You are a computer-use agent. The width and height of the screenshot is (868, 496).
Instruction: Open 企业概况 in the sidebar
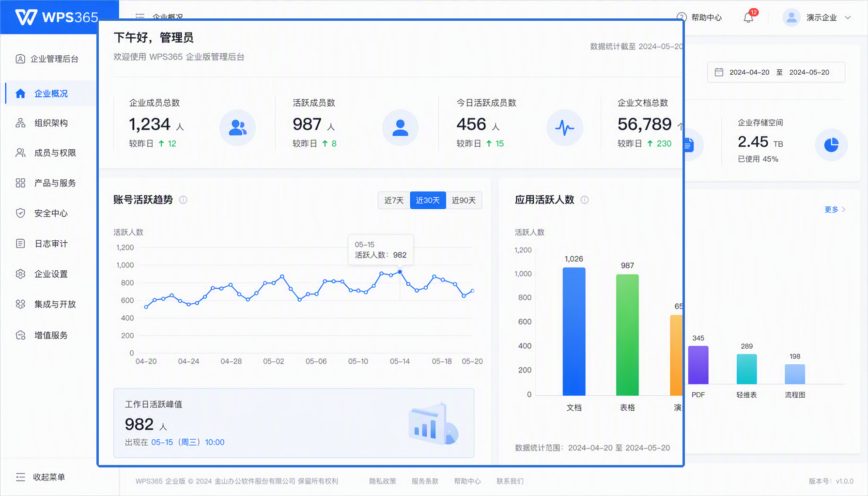[51, 93]
